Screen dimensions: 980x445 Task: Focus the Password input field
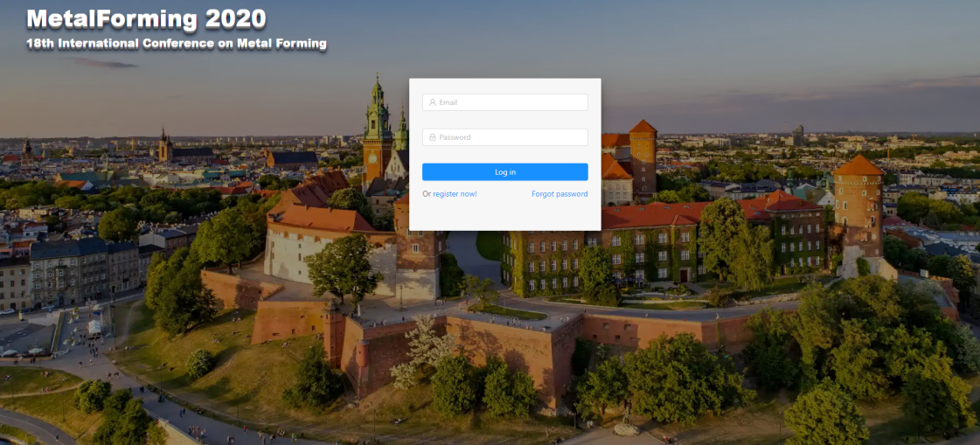pos(505,137)
